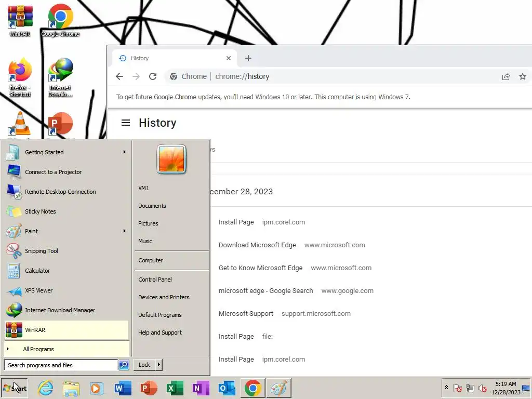Show hidden tray icons arrow

click(446, 388)
